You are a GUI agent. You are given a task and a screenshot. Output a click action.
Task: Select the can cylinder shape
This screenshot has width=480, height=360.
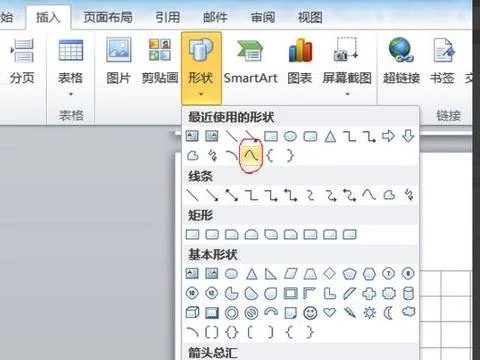[x=408, y=294]
